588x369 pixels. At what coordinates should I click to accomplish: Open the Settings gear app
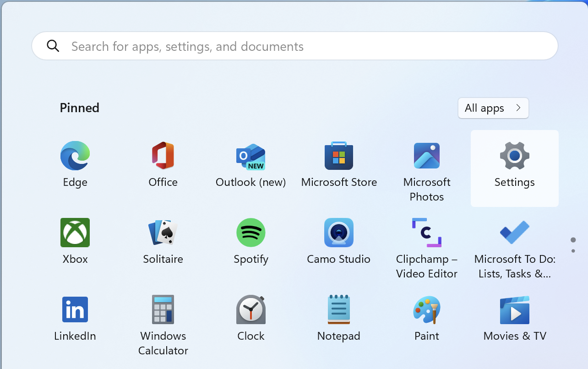tap(515, 168)
